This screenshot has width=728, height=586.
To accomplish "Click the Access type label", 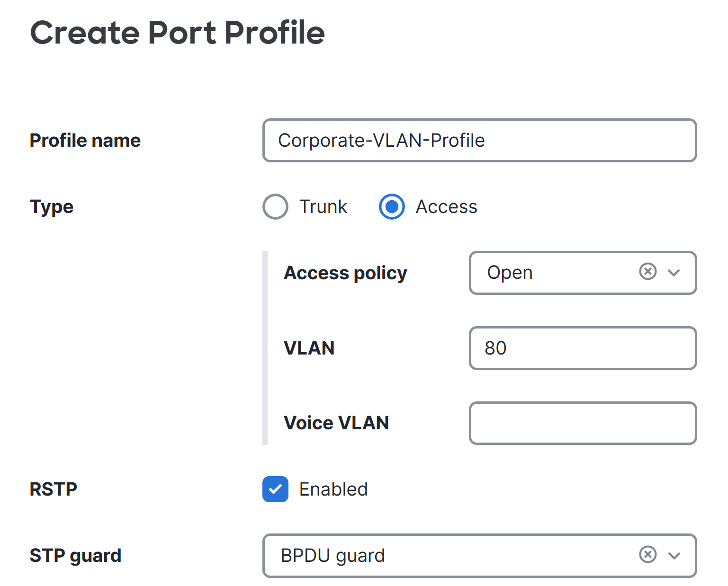I will click(x=446, y=207).
